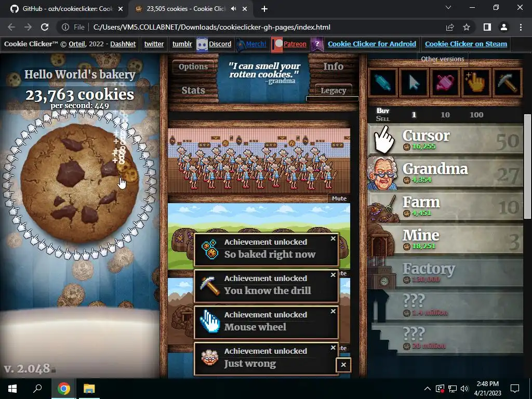Dismiss 'Just wrong' achievement notification
This screenshot has height=399, width=532.
point(333,348)
